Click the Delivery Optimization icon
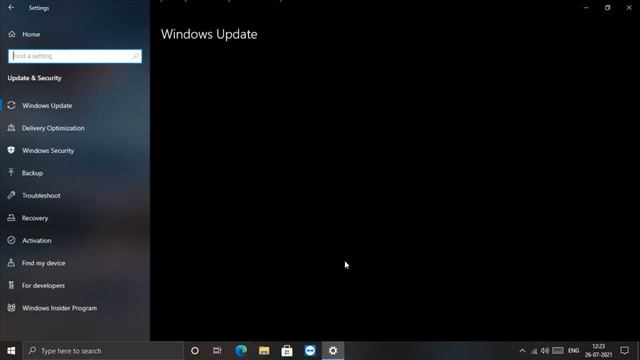 click(x=11, y=128)
